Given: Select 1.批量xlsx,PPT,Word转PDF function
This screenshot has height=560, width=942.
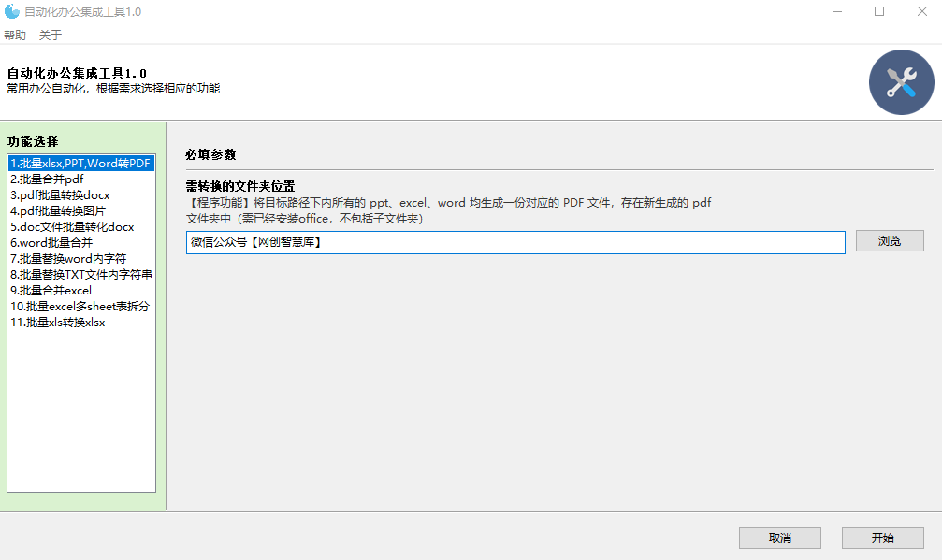Looking at the screenshot, I should point(81,164).
